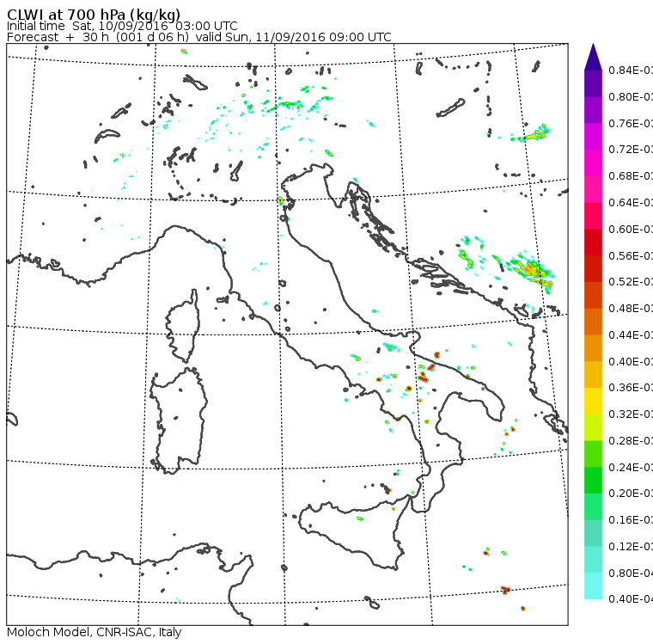Viewport: 653px width, 644px height.
Task: Click the "Forecast + 30 h" valid time line
Action: (x=199, y=38)
